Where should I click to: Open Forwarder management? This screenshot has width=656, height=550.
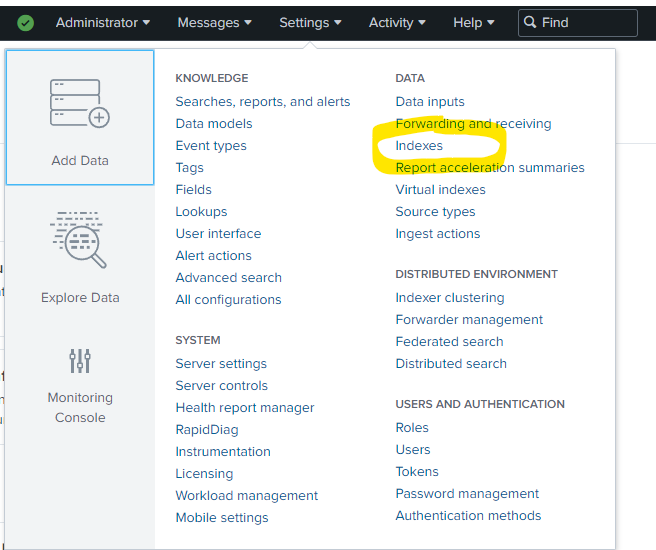pyautogui.click(x=469, y=320)
